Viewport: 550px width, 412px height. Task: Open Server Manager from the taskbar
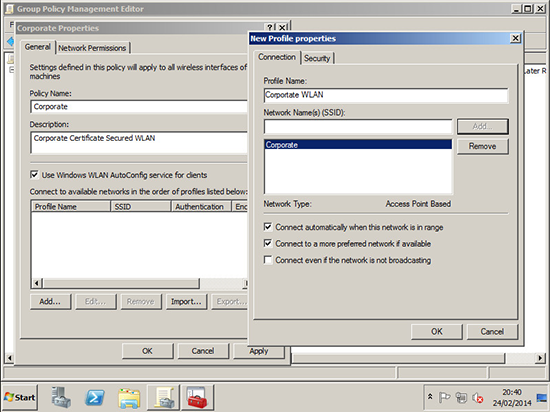pyautogui.click(x=61, y=397)
